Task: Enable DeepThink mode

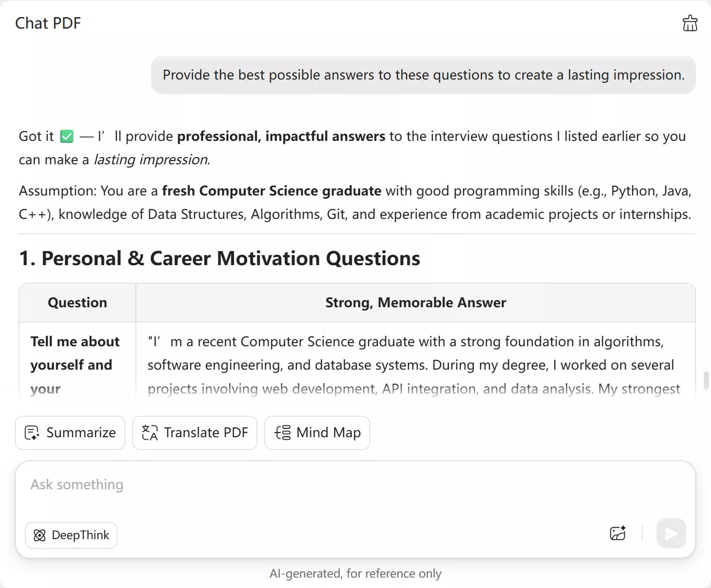Action: click(71, 535)
